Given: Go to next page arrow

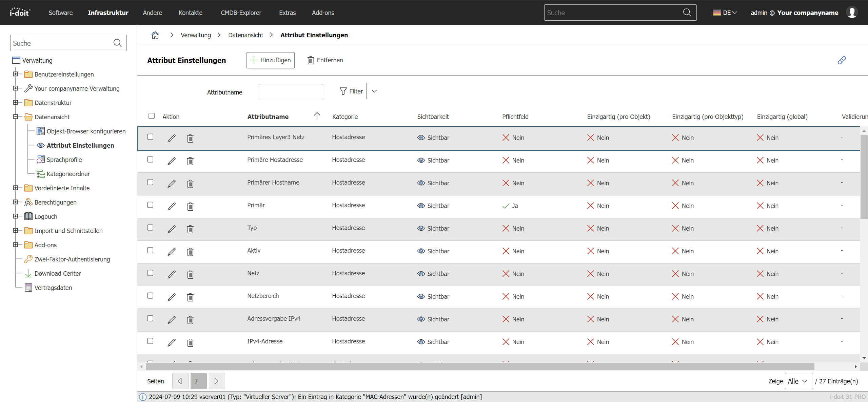Looking at the screenshot, I should [217, 381].
